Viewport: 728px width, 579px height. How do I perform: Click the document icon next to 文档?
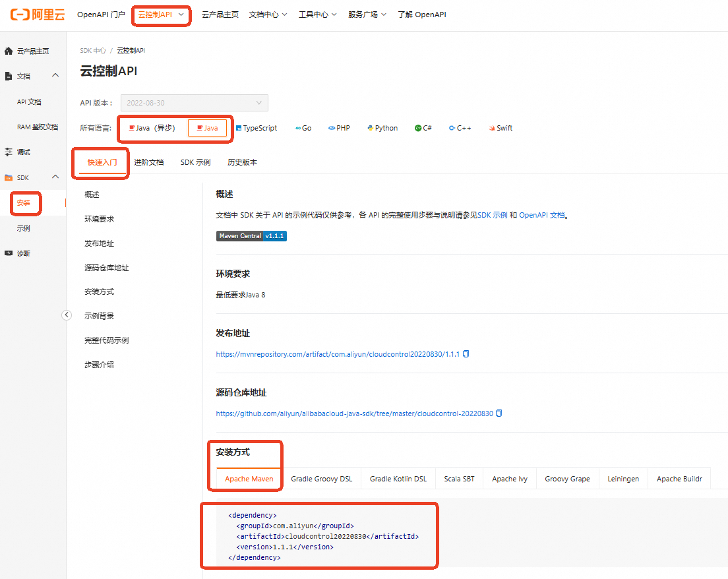click(x=9, y=76)
